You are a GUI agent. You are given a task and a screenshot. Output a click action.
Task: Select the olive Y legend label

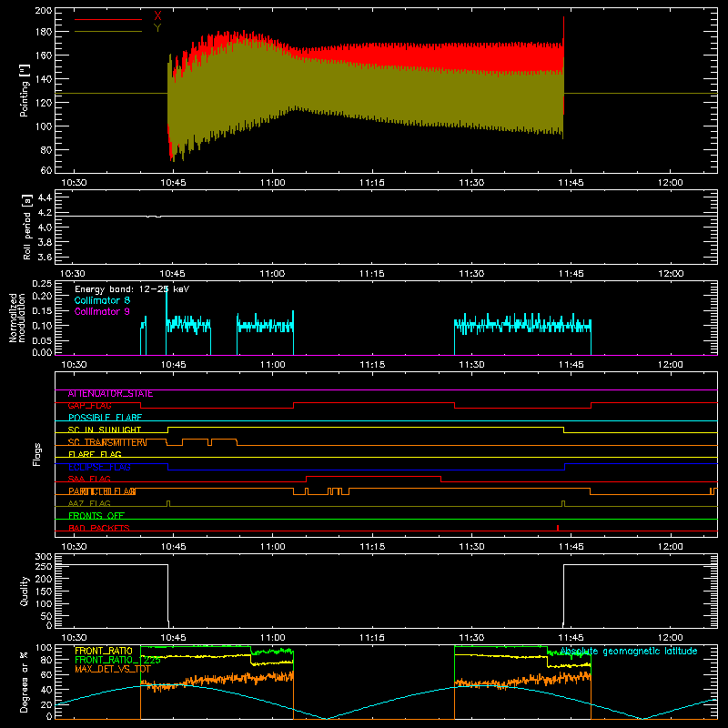click(x=157, y=28)
